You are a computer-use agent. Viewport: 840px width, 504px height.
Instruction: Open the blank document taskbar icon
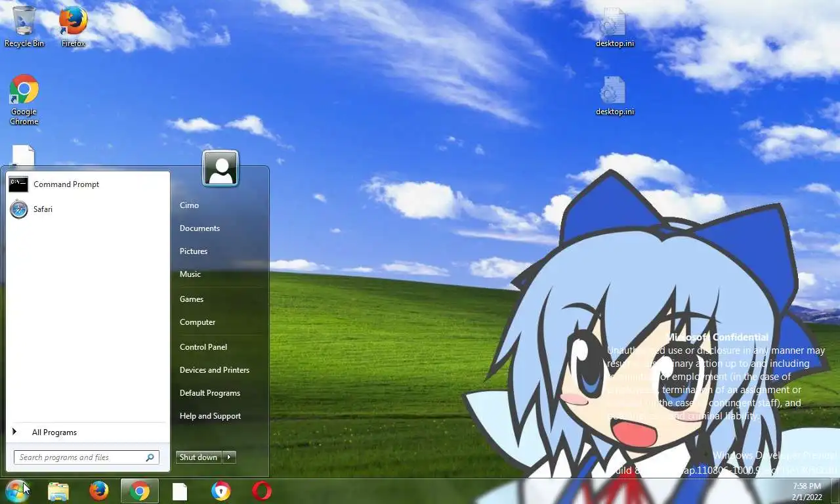tap(180, 491)
